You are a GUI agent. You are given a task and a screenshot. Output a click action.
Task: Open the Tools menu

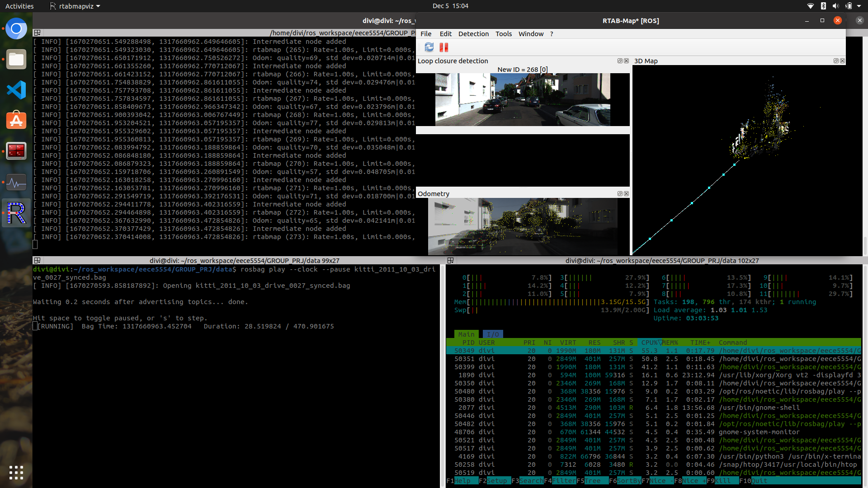(x=503, y=34)
